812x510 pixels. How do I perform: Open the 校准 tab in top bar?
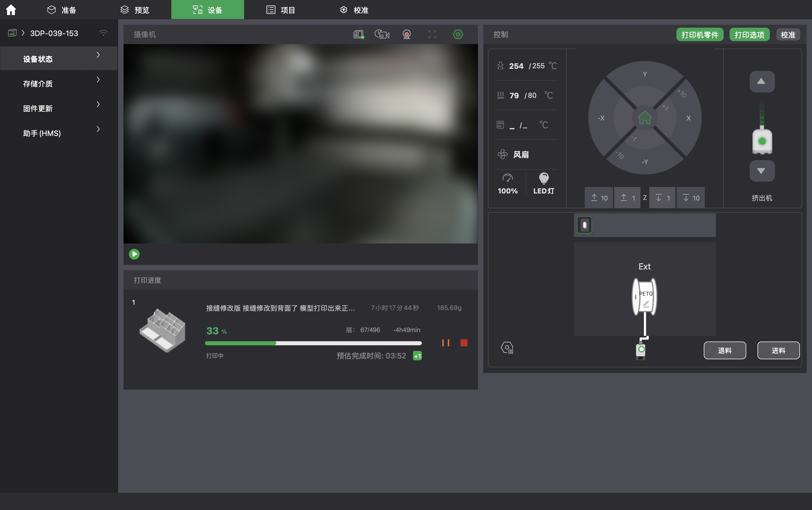tap(354, 10)
